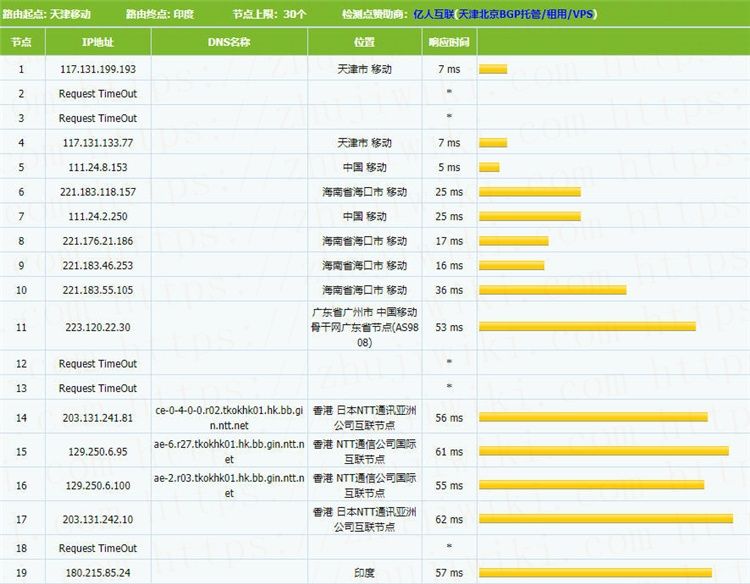The width and height of the screenshot is (750, 584).
Task: Select IP address 223.120.22.30
Action: [x=98, y=327]
